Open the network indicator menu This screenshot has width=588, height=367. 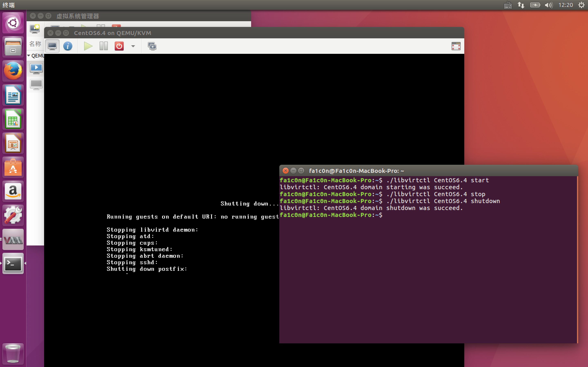[x=521, y=5]
